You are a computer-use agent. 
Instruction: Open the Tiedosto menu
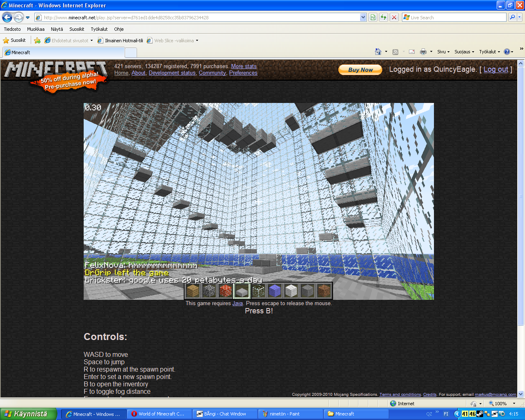12,29
